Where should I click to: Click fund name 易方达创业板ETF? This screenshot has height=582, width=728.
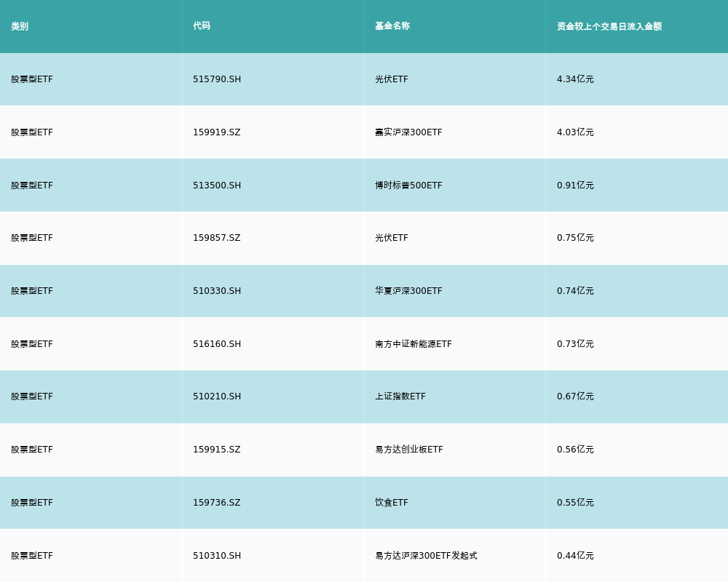coord(409,450)
